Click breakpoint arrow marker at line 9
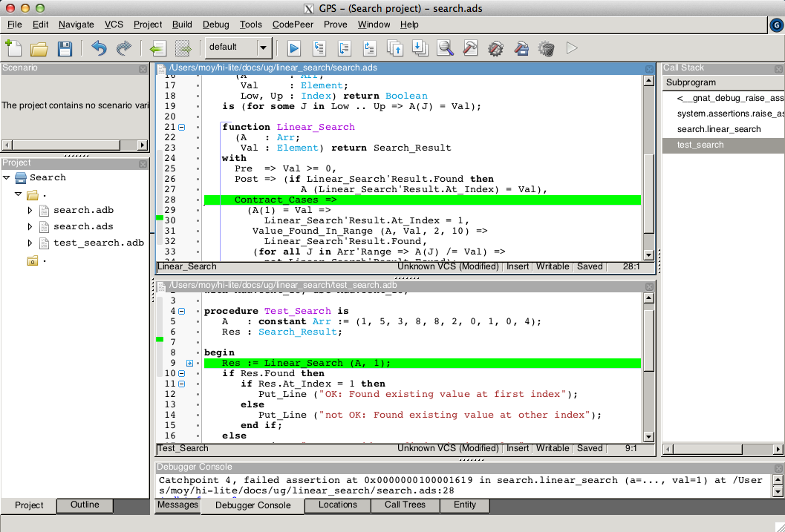The image size is (785, 532). pyautogui.click(x=189, y=364)
